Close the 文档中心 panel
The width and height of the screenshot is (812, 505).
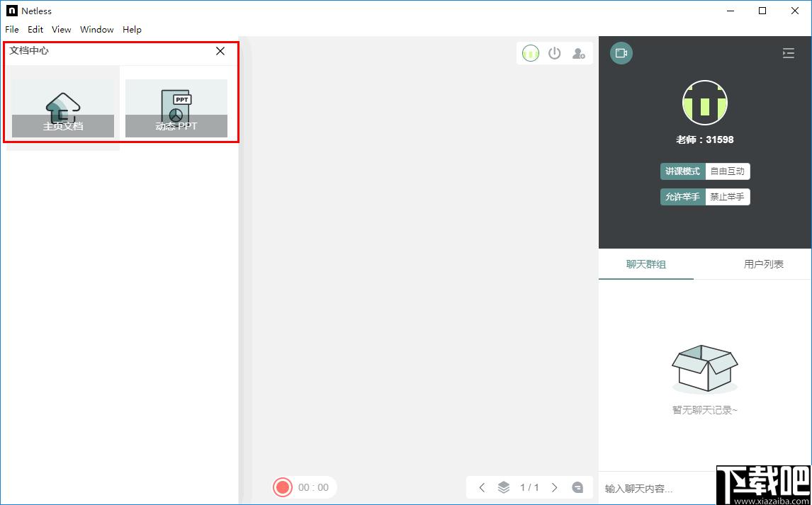220,51
